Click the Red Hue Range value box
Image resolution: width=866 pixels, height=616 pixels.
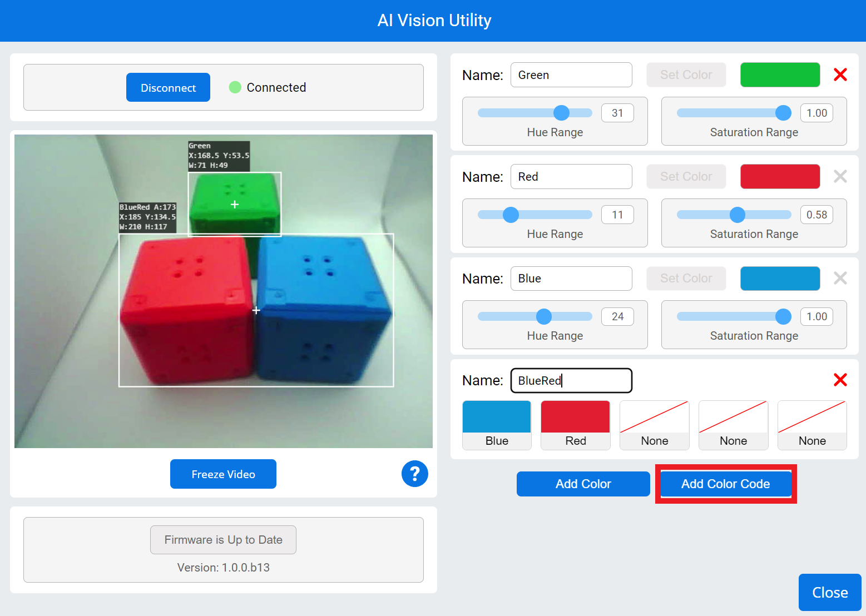(617, 215)
